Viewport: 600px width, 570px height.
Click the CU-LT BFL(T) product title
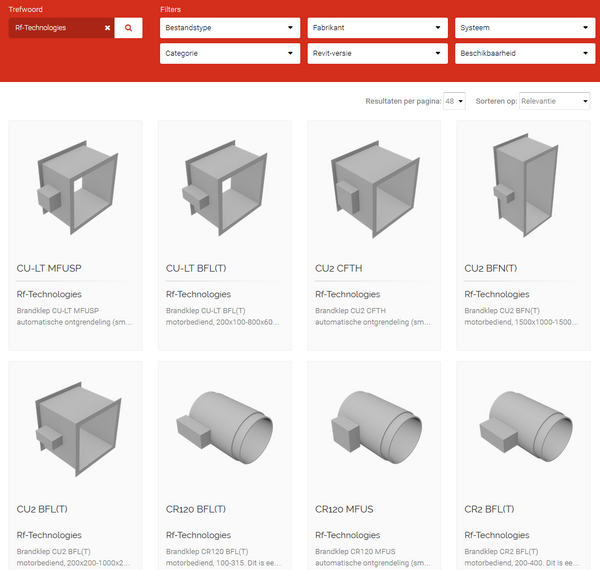196,268
